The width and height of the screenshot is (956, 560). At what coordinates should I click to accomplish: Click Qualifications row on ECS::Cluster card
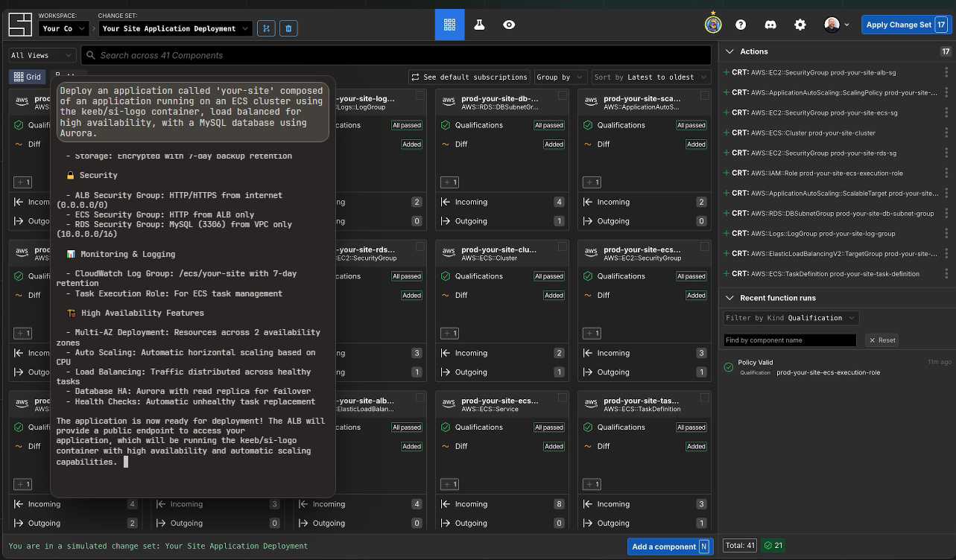coord(502,276)
